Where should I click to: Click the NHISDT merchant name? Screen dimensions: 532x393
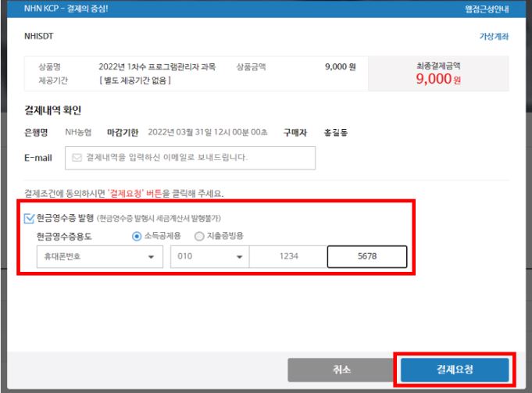click(39, 36)
